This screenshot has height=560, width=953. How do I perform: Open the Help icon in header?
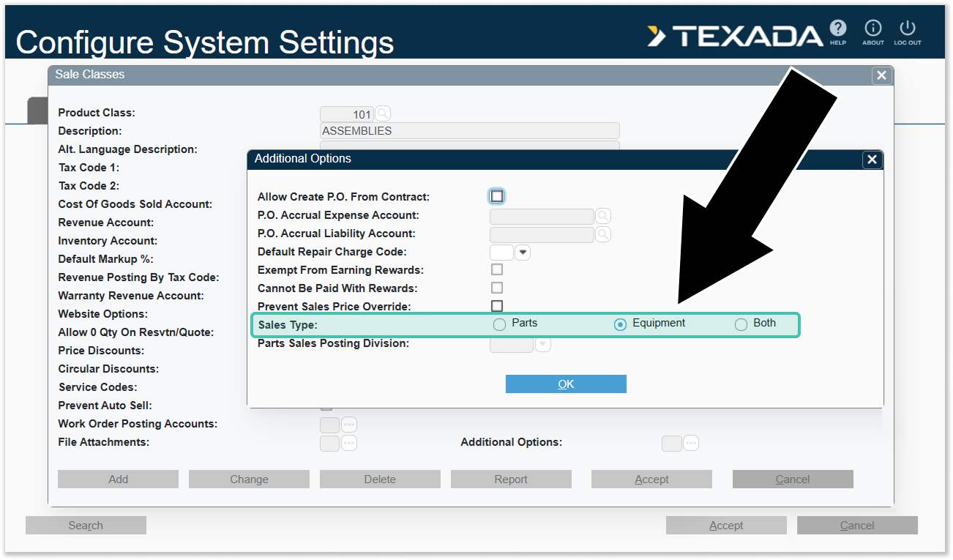coord(837,29)
